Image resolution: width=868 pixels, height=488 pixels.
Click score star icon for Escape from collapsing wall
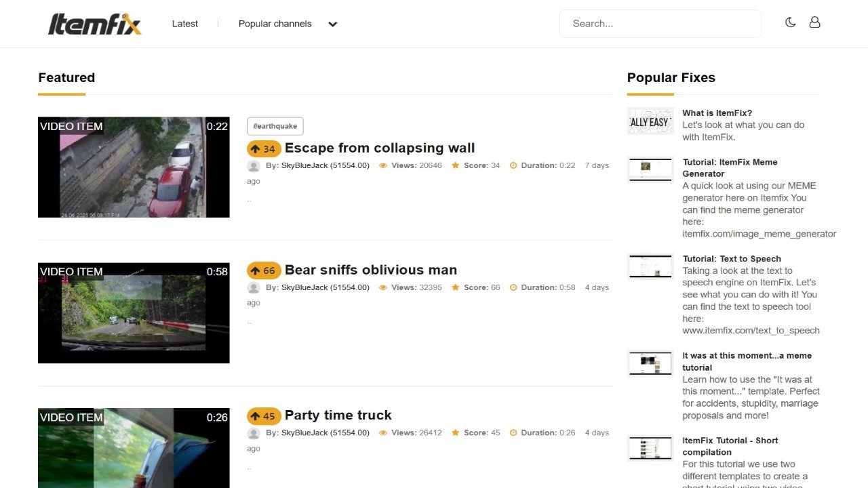coord(456,165)
